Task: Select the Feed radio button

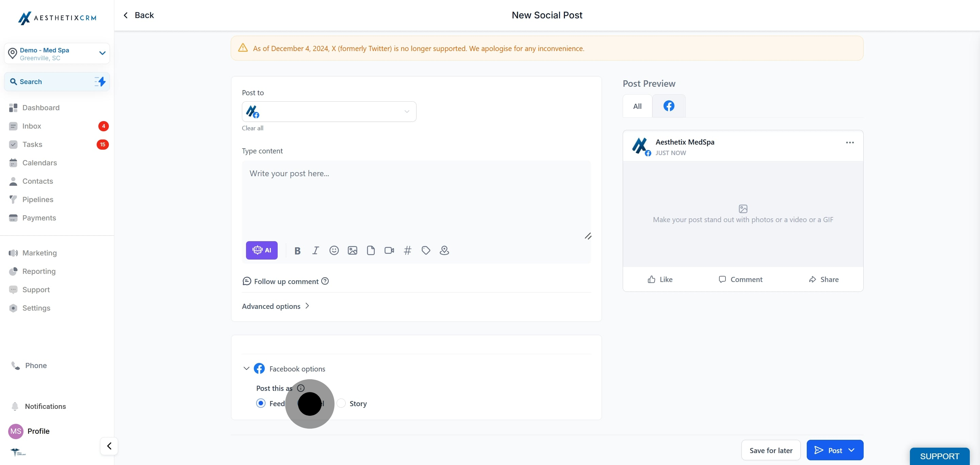Action: pos(261,403)
